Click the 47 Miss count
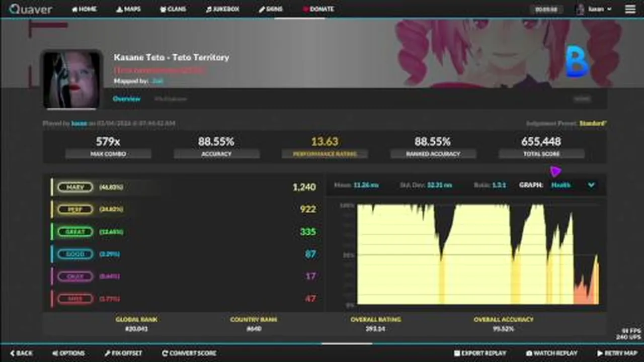644x362 pixels. tap(310, 299)
